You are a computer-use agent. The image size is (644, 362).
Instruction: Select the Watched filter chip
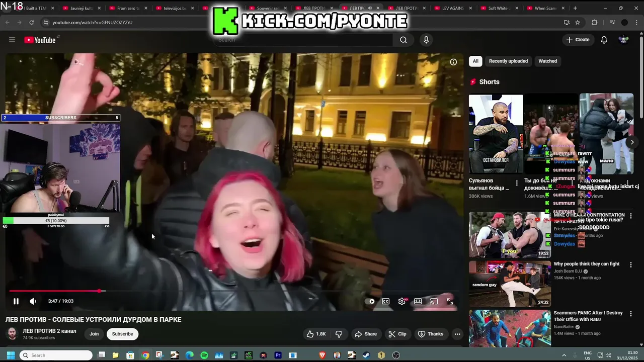point(547,61)
